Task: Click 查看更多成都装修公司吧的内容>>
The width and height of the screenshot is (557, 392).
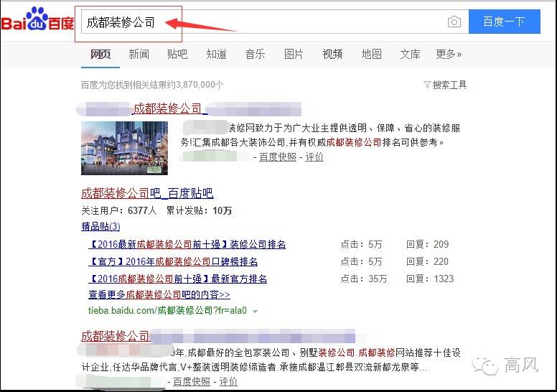Action: click(159, 294)
